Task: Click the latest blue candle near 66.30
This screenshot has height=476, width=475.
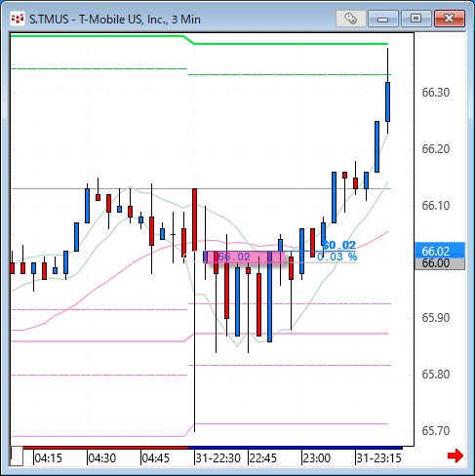Action: tap(387, 102)
